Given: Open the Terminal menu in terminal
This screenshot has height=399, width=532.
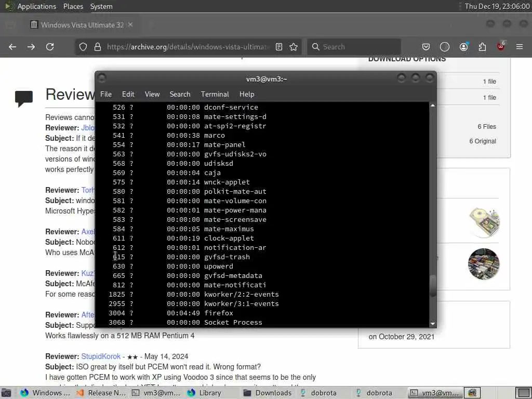Looking at the screenshot, I should (x=215, y=95).
